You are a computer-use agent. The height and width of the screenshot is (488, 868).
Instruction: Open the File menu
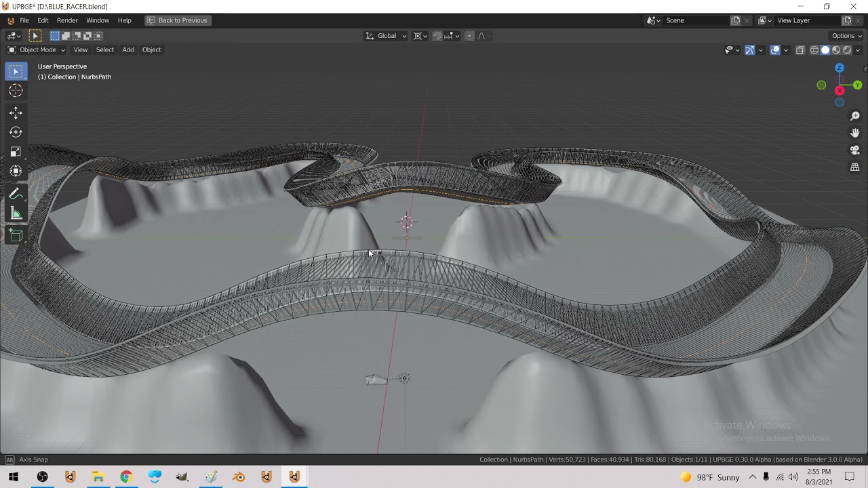tap(24, 20)
